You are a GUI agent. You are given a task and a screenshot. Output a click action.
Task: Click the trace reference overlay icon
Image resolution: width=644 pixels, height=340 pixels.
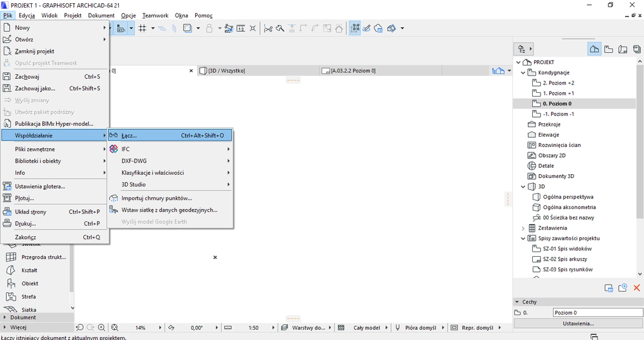click(x=188, y=29)
